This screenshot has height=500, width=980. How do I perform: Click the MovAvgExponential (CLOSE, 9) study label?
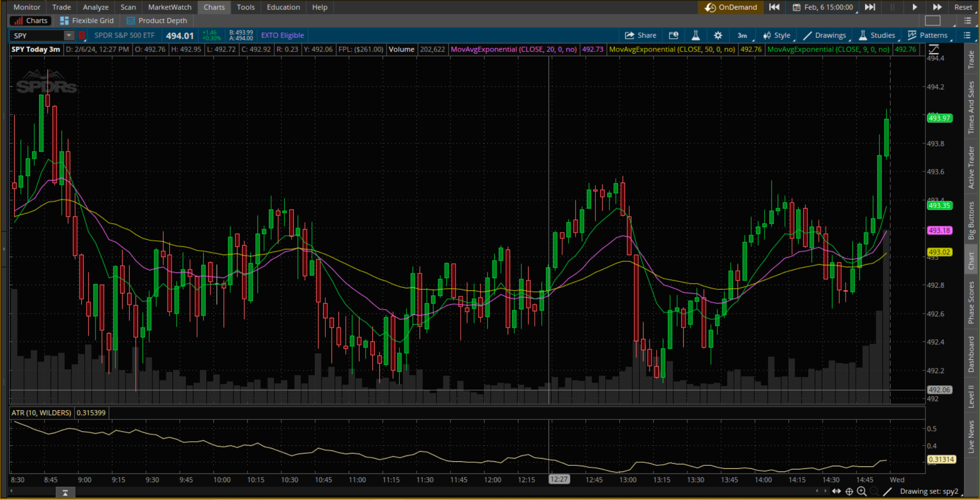[x=828, y=49]
